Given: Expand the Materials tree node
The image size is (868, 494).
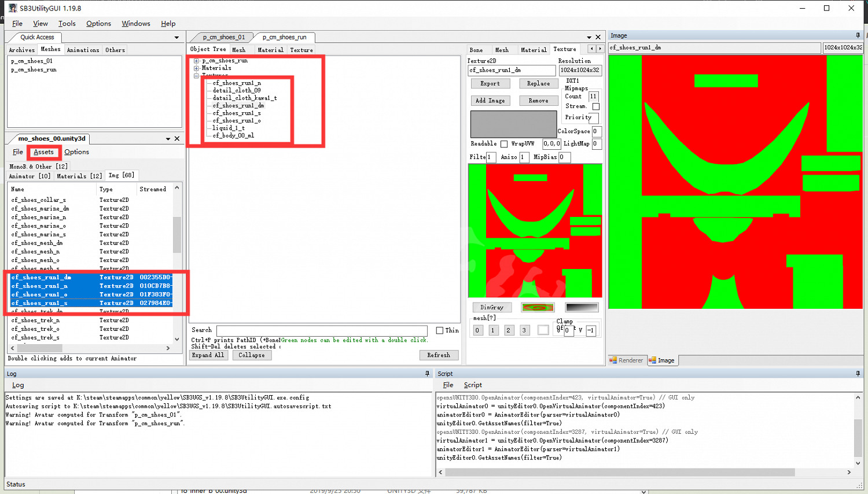Looking at the screenshot, I should point(197,68).
